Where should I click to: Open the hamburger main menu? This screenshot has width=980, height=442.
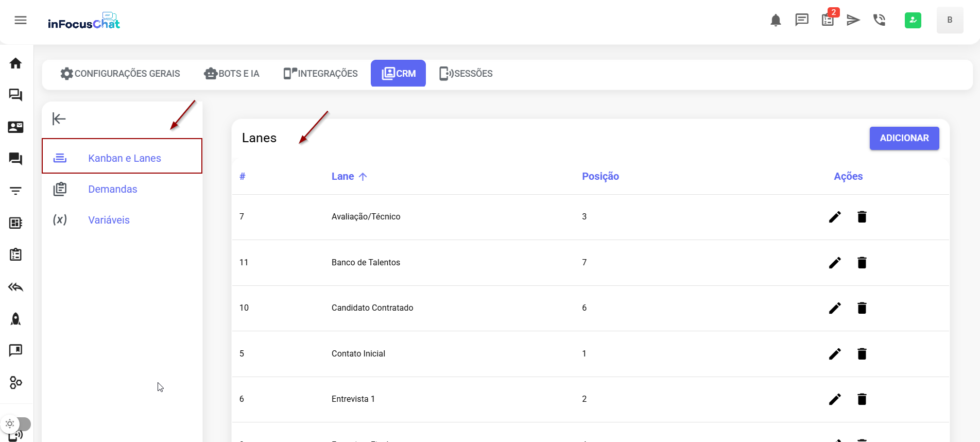(x=21, y=20)
